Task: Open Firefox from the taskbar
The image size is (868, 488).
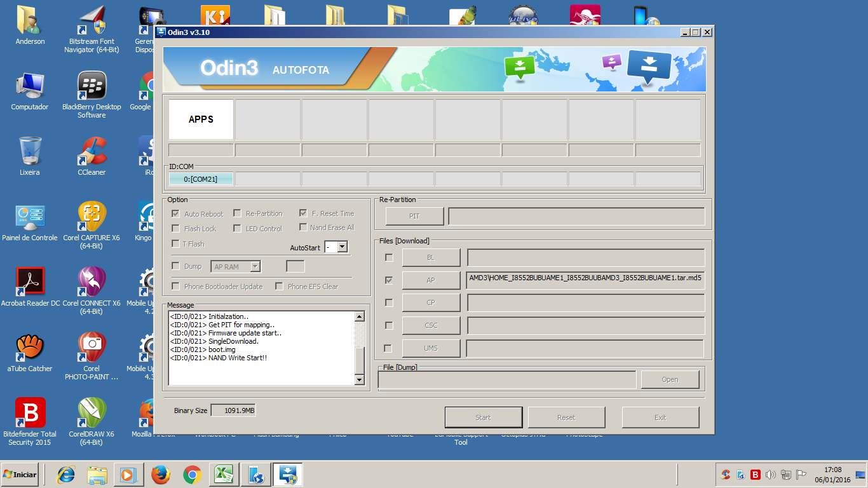Action: (x=161, y=475)
